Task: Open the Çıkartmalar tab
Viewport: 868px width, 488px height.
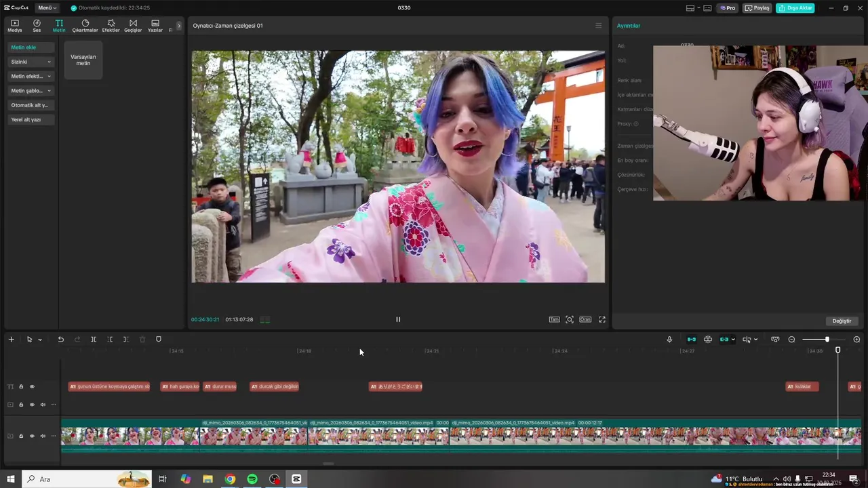Action: (x=85, y=26)
